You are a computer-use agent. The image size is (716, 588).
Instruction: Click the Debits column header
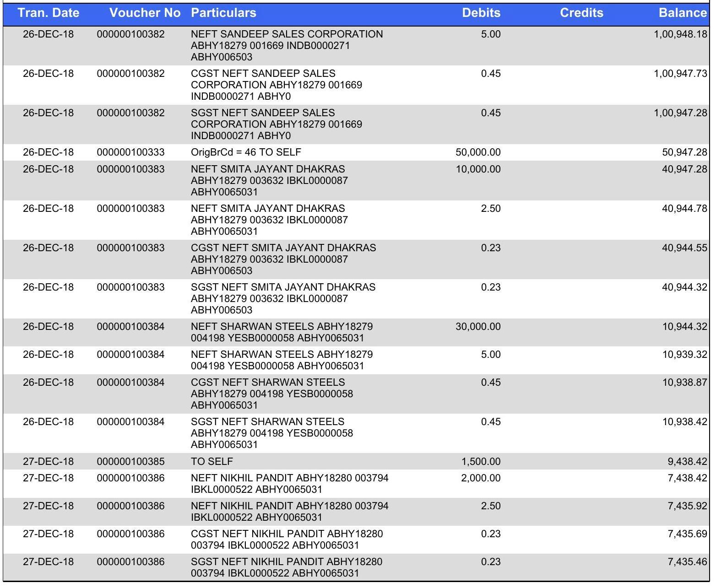tap(481, 13)
